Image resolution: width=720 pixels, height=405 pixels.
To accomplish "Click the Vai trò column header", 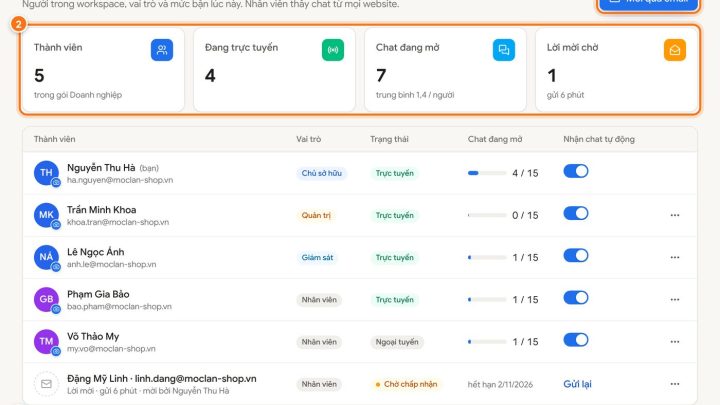I will 309,139.
